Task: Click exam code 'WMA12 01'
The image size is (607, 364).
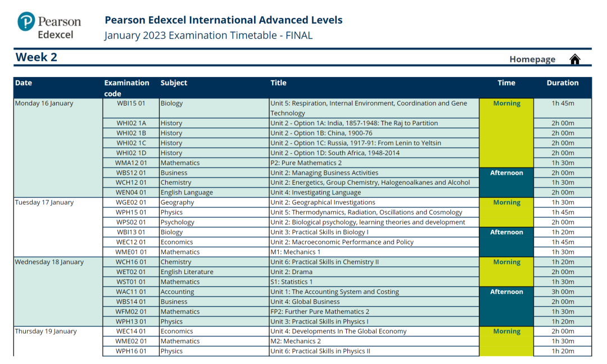Action: point(131,163)
